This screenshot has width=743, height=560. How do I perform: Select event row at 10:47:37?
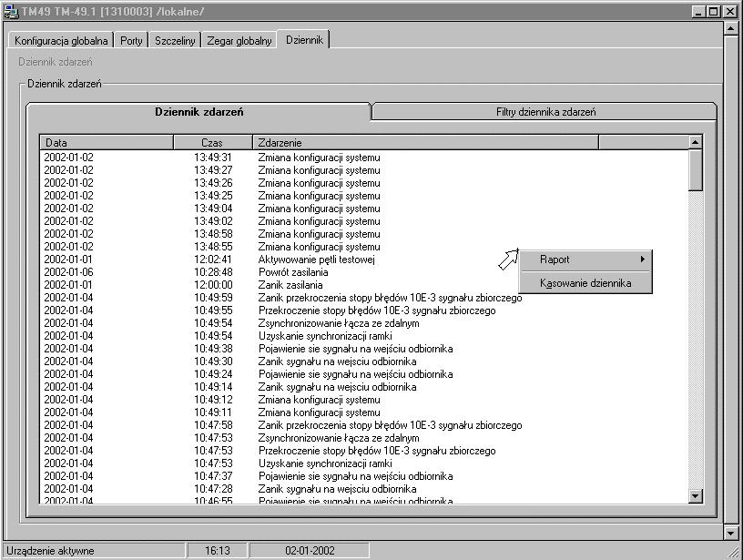(x=364, y=476)
